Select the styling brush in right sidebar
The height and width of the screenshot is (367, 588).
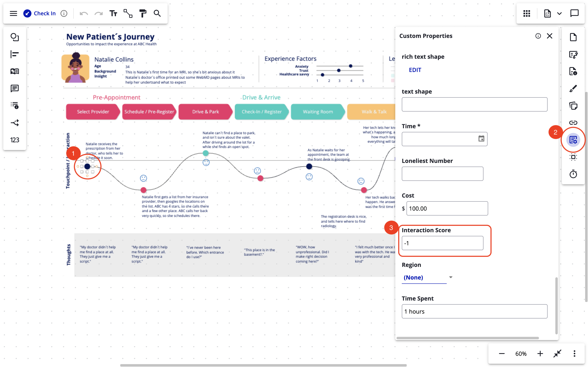coord(574,88)
